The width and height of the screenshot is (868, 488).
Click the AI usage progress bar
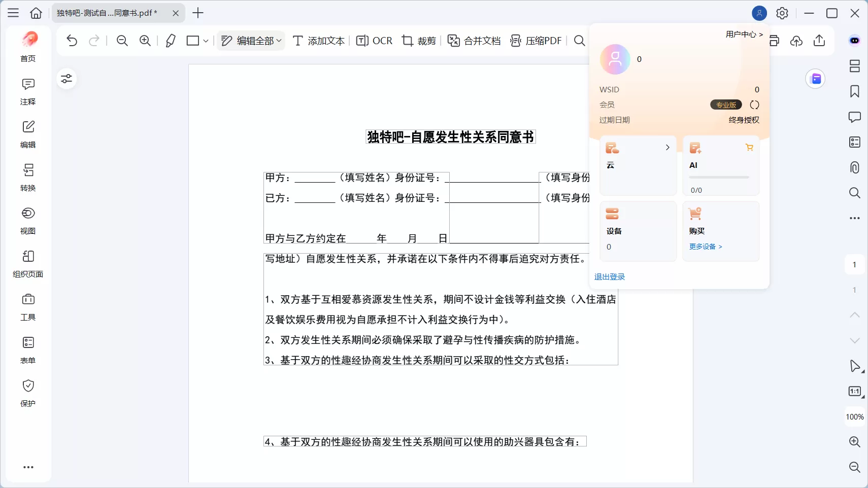[719, 178]
